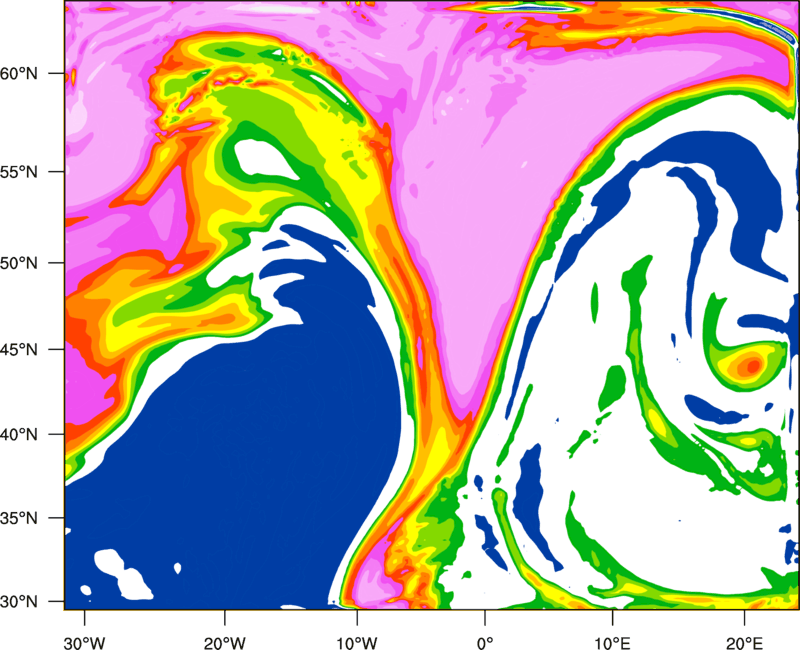The height and width of the screenshot is (650, 800).
Task: Click the 20°E longitude label
Action: click(744, 643)
